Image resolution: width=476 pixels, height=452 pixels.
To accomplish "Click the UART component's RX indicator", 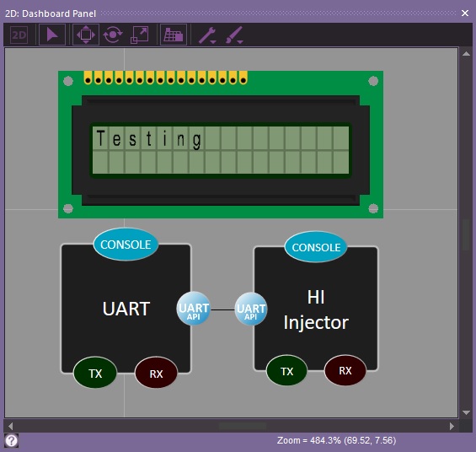I will tap(156, 374).
